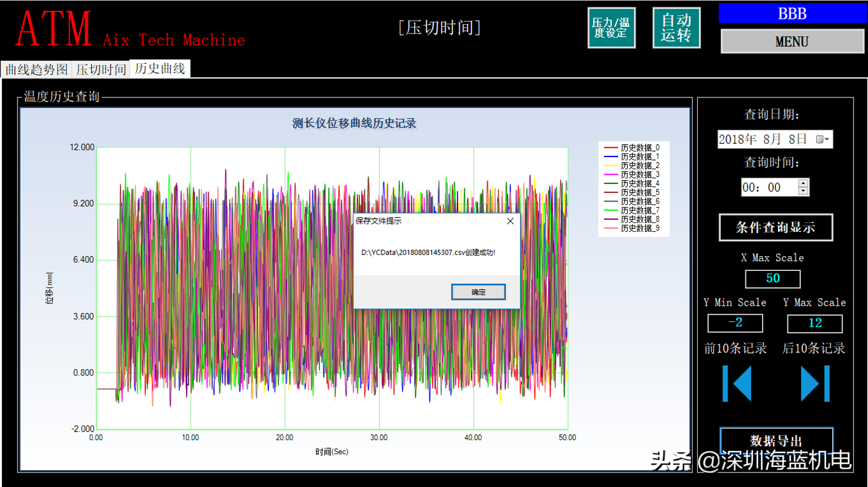The image size is (868, 487).
Task: Click the 数据导出 button
Action: pos(776,441)
